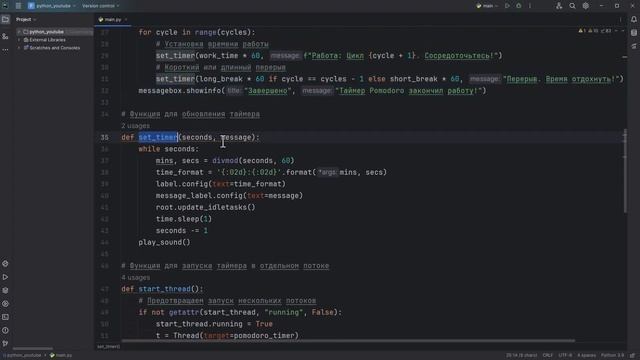Open the Database tool window
640x360 pixels.
tap(634, 33)
